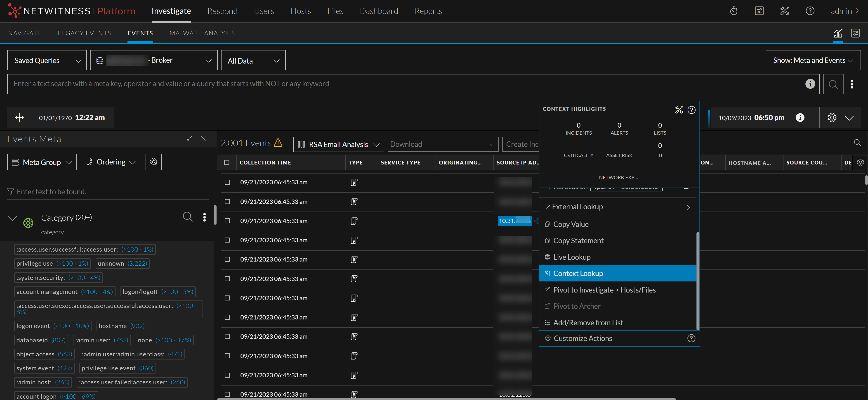This screenshot has width=868, height=400.
Task: Expand the RSA Email Analysis column group dropdown
Action: [338, 145]
